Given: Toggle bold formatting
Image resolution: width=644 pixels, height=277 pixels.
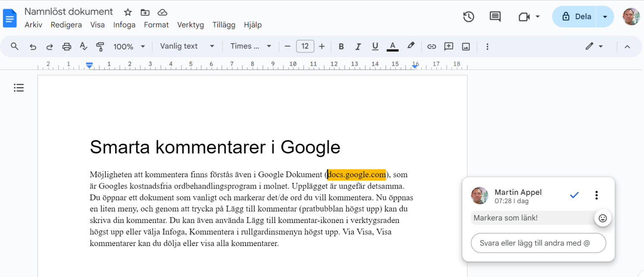Looking at the screenshot, I should (x=341, y=46).
